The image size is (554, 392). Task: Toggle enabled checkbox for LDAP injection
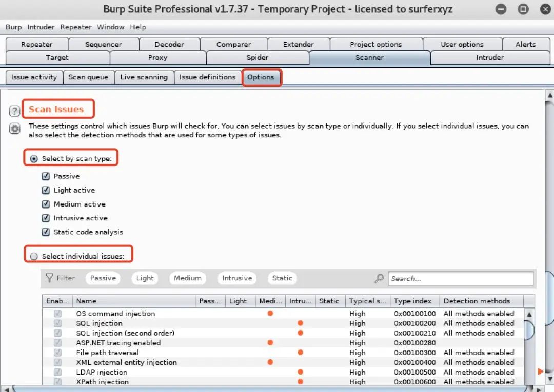[57, 372]
